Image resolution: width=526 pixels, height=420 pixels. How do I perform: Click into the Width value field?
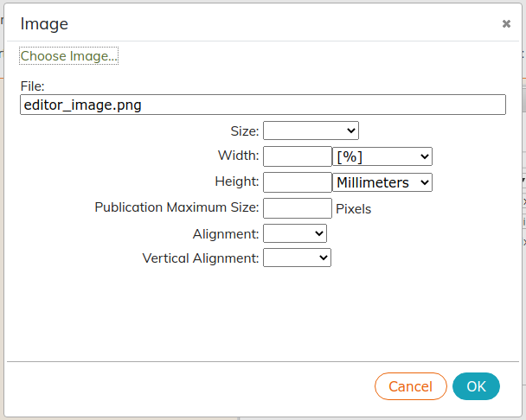click(x=298, y=156)
